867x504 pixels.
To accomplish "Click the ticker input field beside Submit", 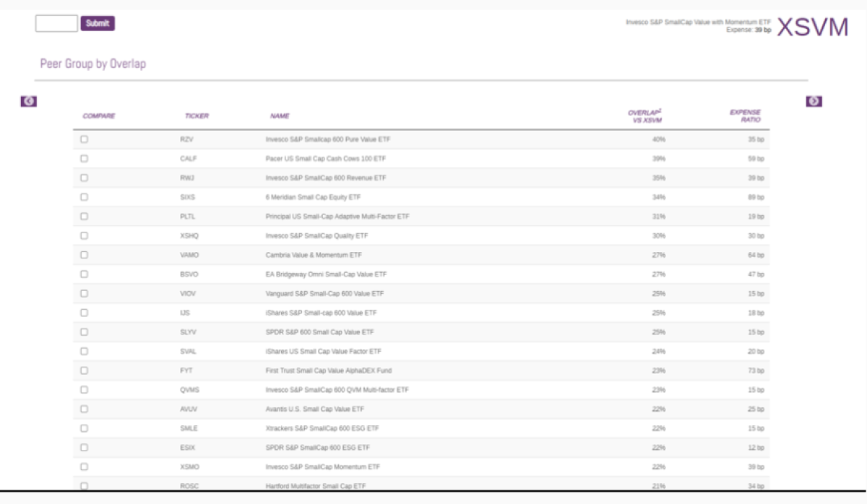I will [x=56, y=24].
